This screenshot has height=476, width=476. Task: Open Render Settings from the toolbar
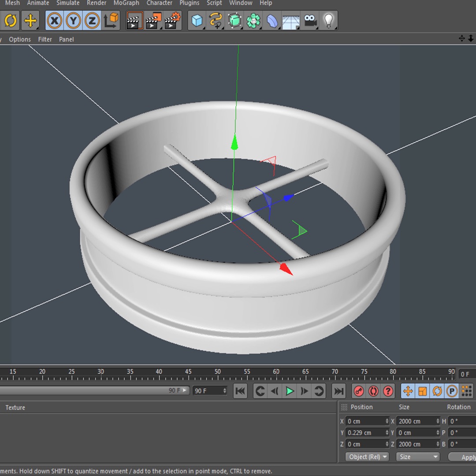(x=172, y=20)
